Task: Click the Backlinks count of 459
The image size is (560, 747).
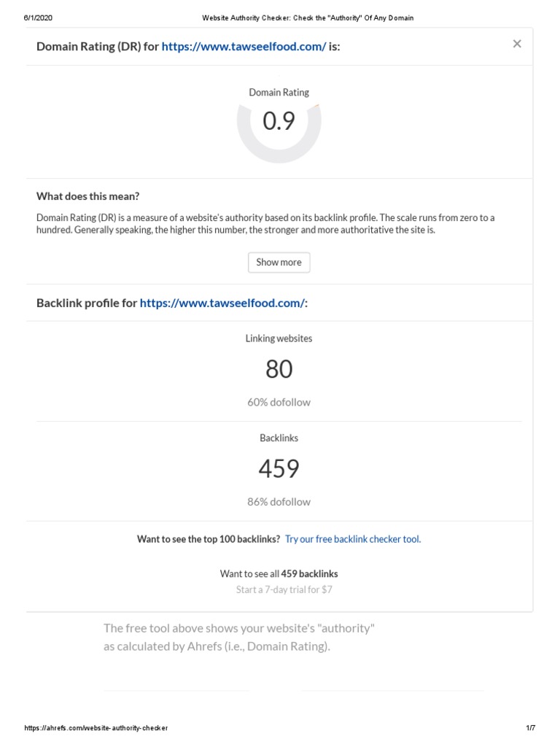Action: (x=279, y=468)
